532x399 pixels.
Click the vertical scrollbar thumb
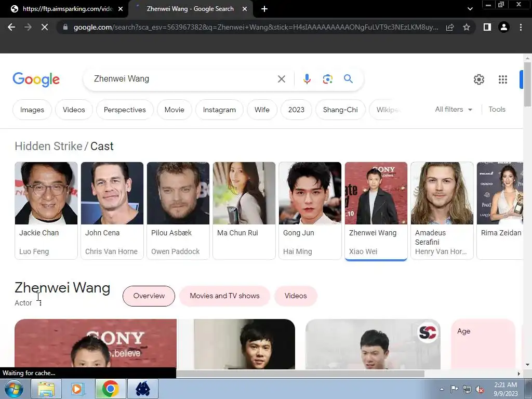tap(527, 84)
